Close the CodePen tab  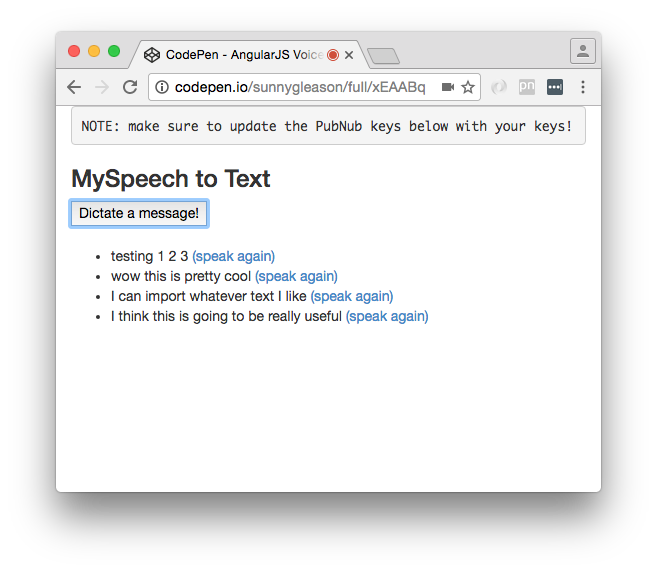point(349,55)
